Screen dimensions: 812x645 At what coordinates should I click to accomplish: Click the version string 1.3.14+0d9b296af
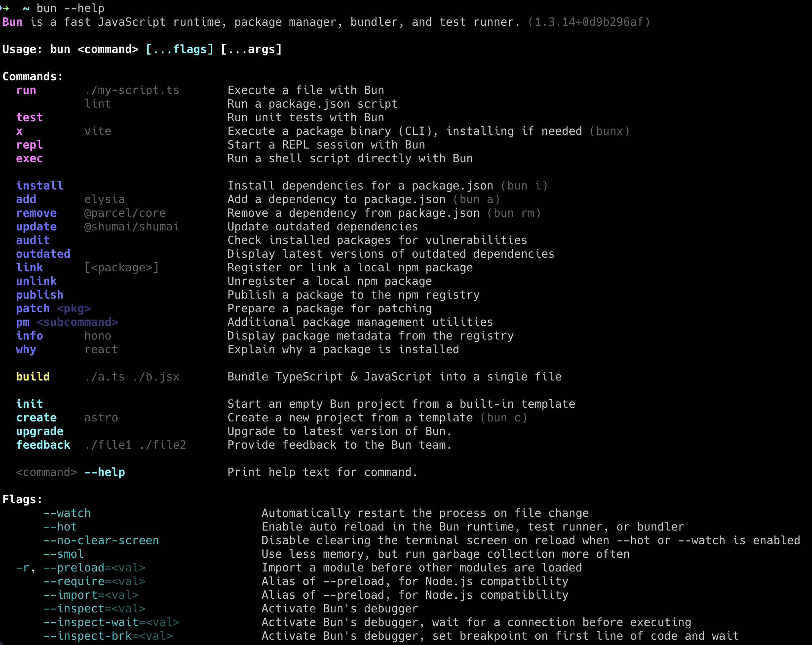point(589,22)
